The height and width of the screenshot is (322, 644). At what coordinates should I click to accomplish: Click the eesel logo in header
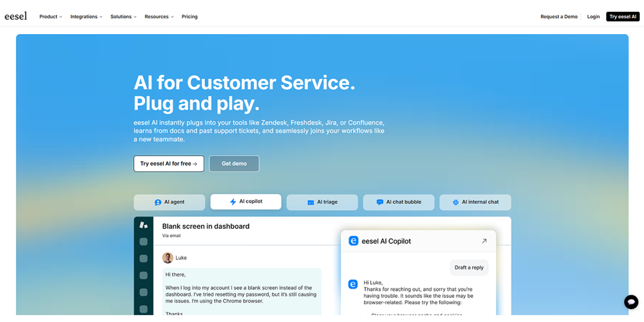coord(16,16)
